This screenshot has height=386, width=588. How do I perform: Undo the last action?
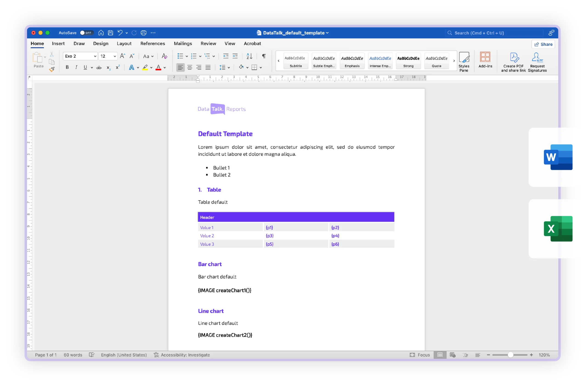click(x=120, y=33)
